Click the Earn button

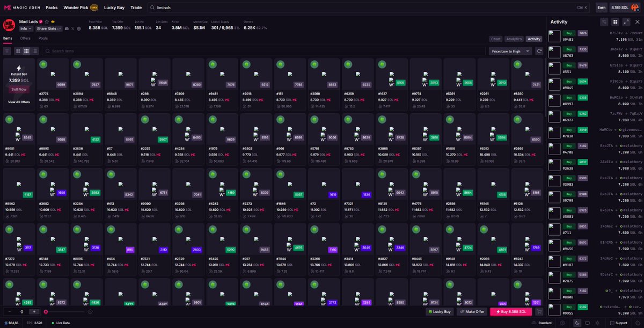tap(601, 8)
